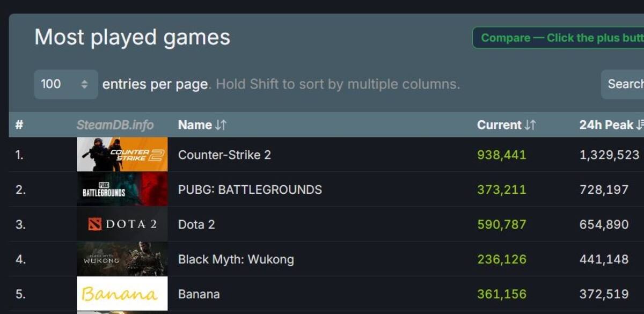The width and height of the screenshot is (644, 314).
Task: Sort the table by Name column
Action: [202, 125]
